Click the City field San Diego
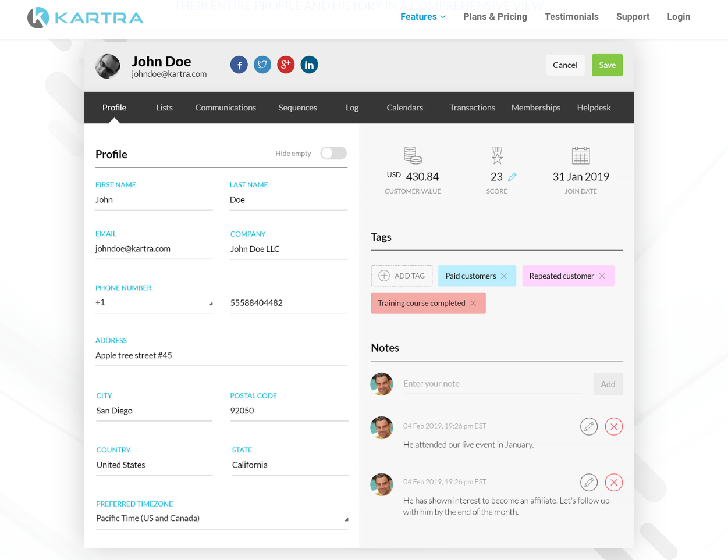 tap(154, 411)
